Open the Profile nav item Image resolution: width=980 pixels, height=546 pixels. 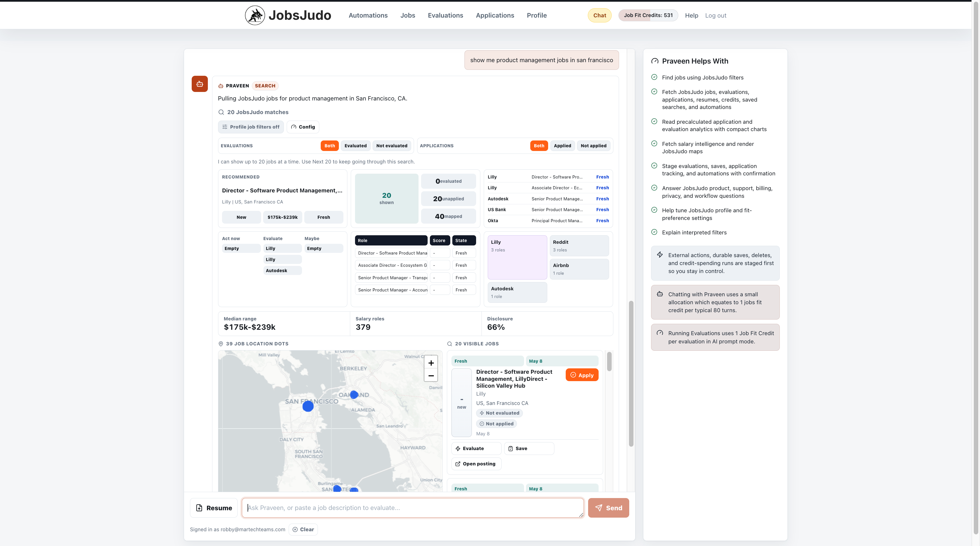pyautogui.click(x=537, y=15)
